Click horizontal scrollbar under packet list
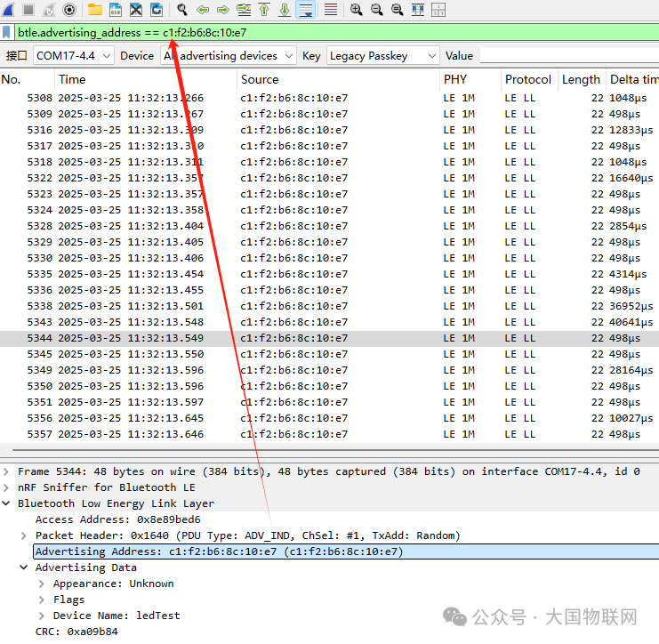659x644 pixels. coord(335,450)
